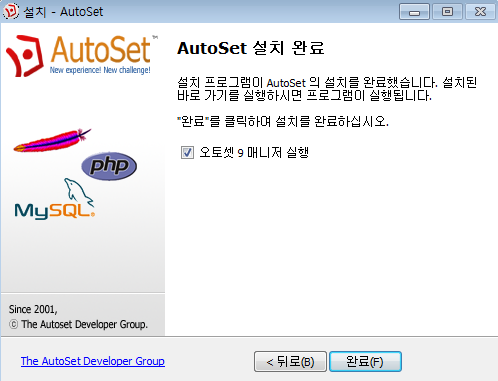Image resolution: width=498 pixels, height=381 pixels.
Task: Click the AutoSet icon in title bar
Action: (x=11, y=12)
